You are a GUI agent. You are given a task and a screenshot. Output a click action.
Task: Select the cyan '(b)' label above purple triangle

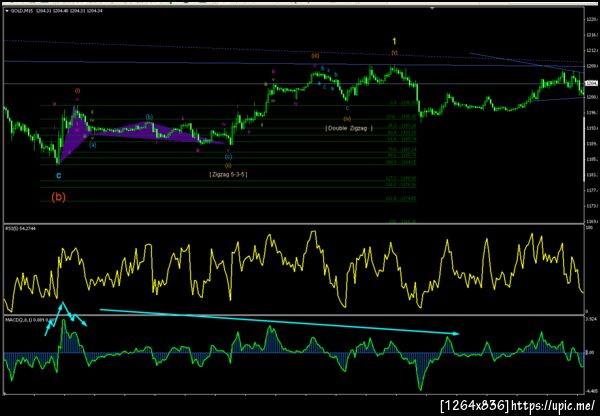coord(149,117)
